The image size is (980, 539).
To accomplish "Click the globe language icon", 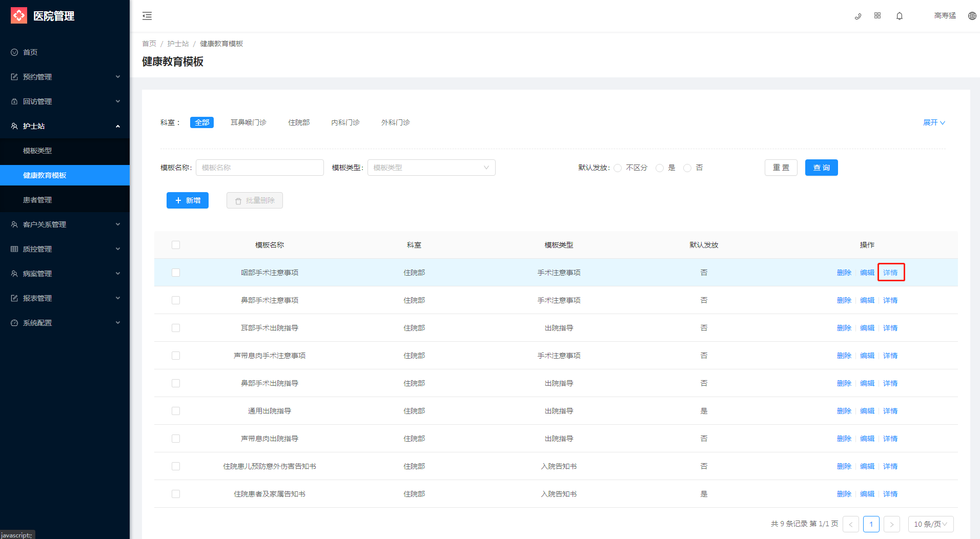I will [972, 16].
